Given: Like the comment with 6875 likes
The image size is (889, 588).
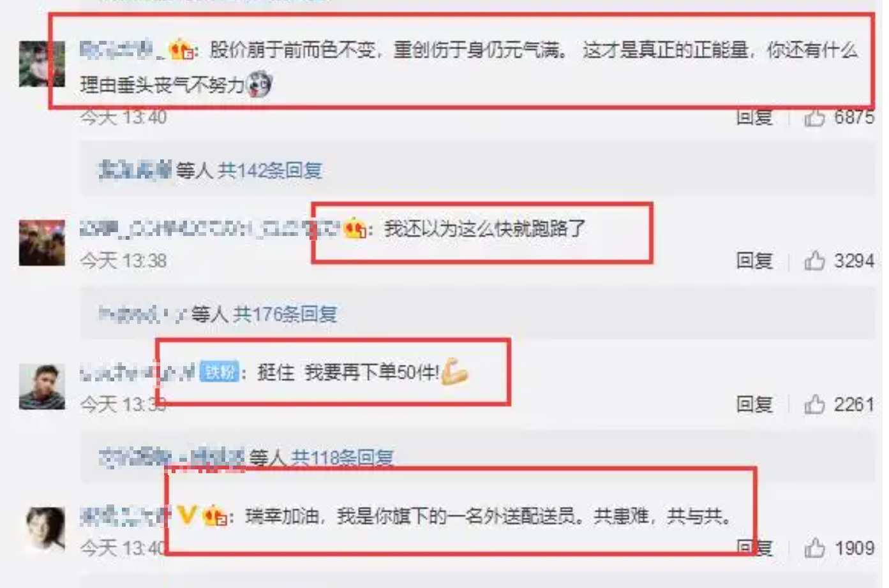Looking at the screenshot, I should click(x=814, y=117).
